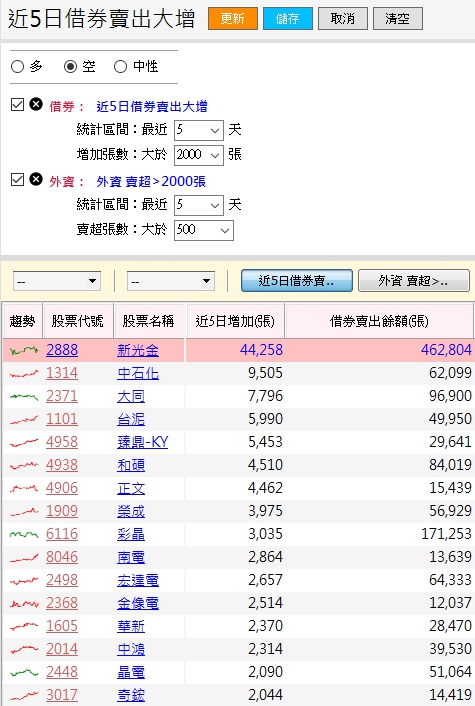Select the 171,253 balance cell for 彩晶

[379, 534]
